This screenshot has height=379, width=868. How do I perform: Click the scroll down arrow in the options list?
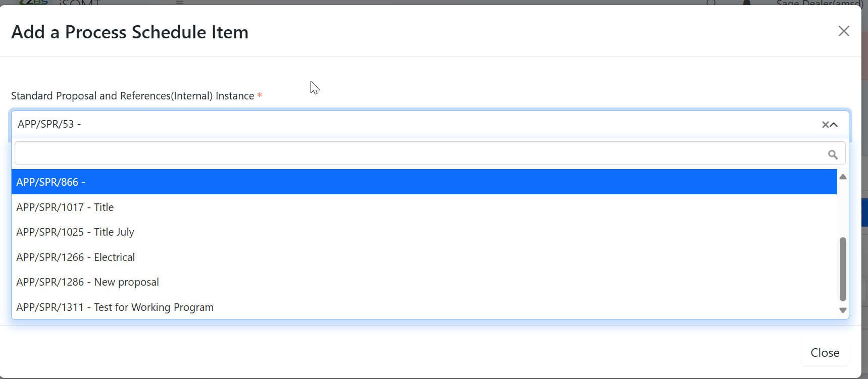843,310
